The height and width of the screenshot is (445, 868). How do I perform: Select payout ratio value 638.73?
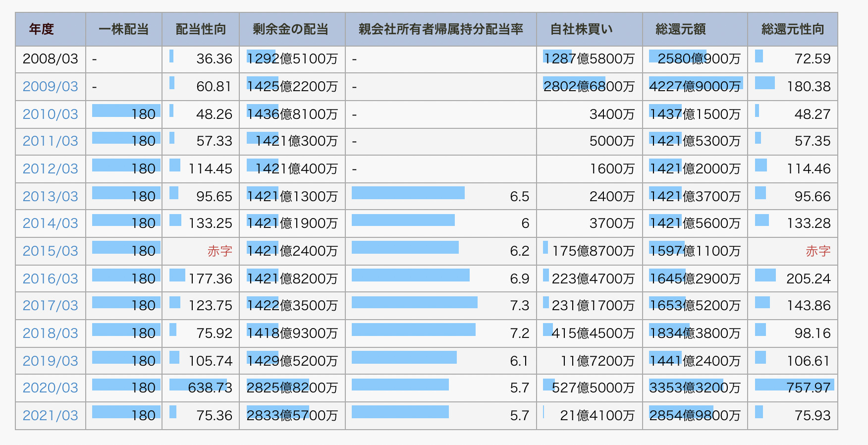[x=210, y=388]
